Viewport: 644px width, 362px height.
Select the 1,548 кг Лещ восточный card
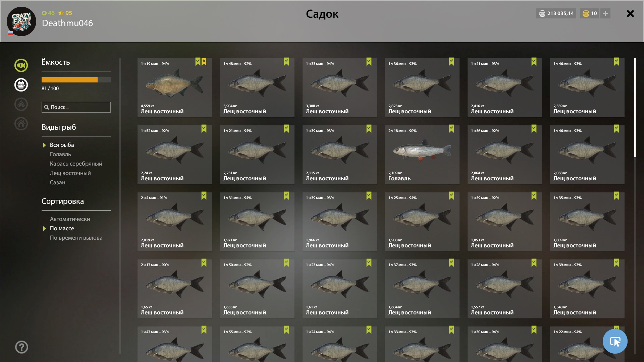[x=587, y=289]
